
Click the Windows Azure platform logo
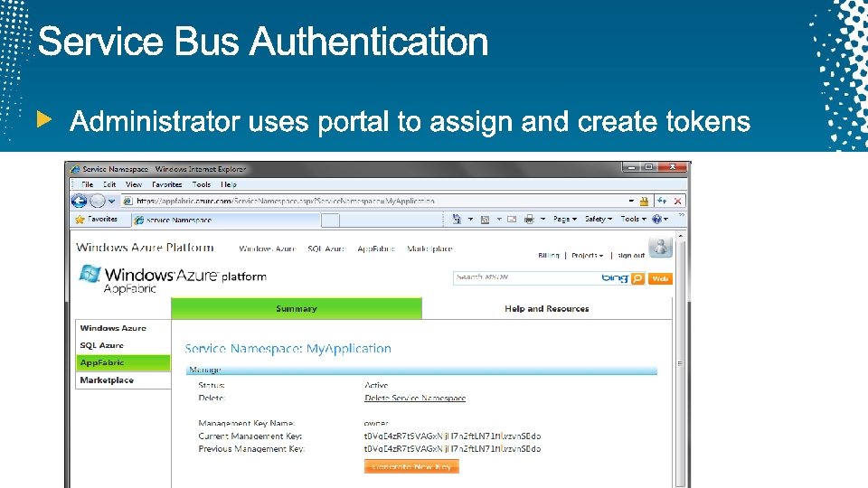point(173,279)
